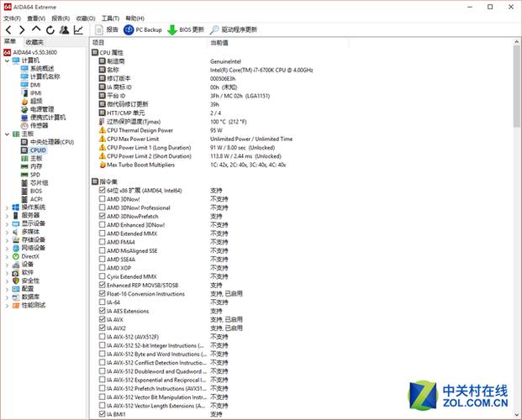Toggle Enhanced REP MOVSB/STOSB checkbox
The image size is (522, 420).
click(103, 285)
